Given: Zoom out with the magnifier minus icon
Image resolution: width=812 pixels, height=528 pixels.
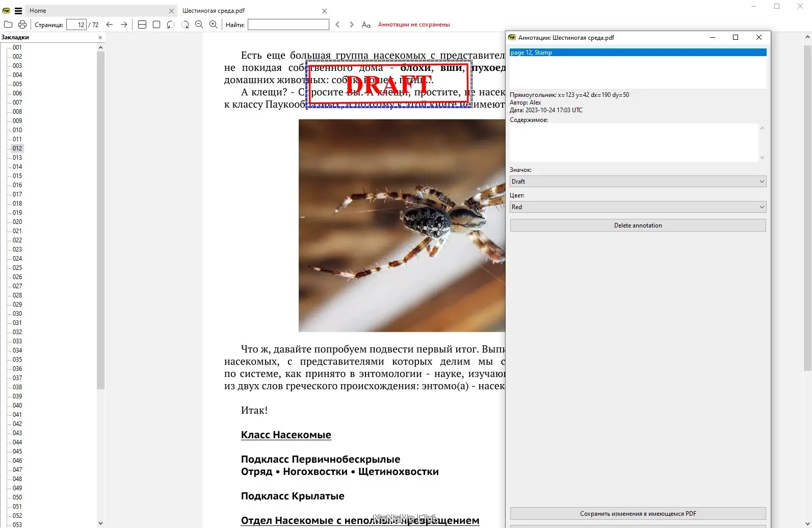Looking at the screenshot, I should [199, 24].
